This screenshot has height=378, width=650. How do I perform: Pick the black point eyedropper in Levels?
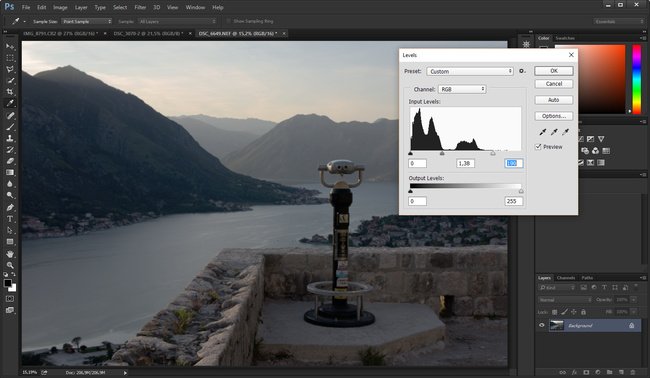(542, 132)
